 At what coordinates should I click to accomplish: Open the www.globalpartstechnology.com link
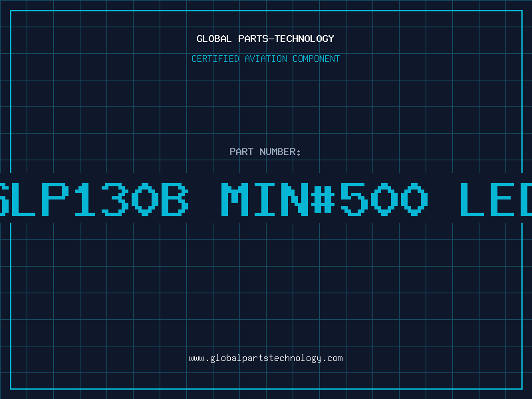[x=265, y=358]
